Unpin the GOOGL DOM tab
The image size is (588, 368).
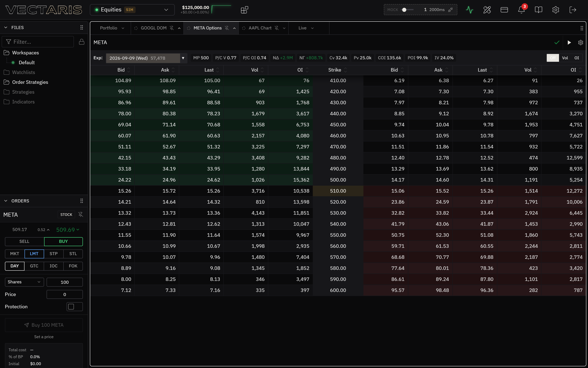coord(171,28)
